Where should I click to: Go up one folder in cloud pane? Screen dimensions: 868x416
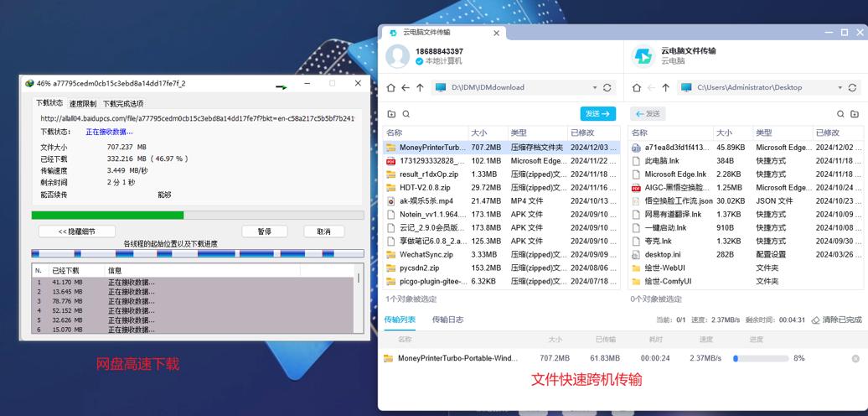click(666, 87)
